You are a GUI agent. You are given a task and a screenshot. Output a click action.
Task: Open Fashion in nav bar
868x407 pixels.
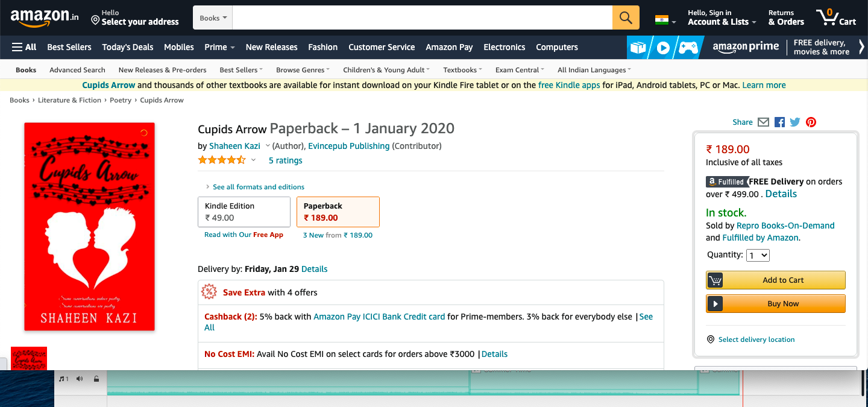tap(323, 47)
